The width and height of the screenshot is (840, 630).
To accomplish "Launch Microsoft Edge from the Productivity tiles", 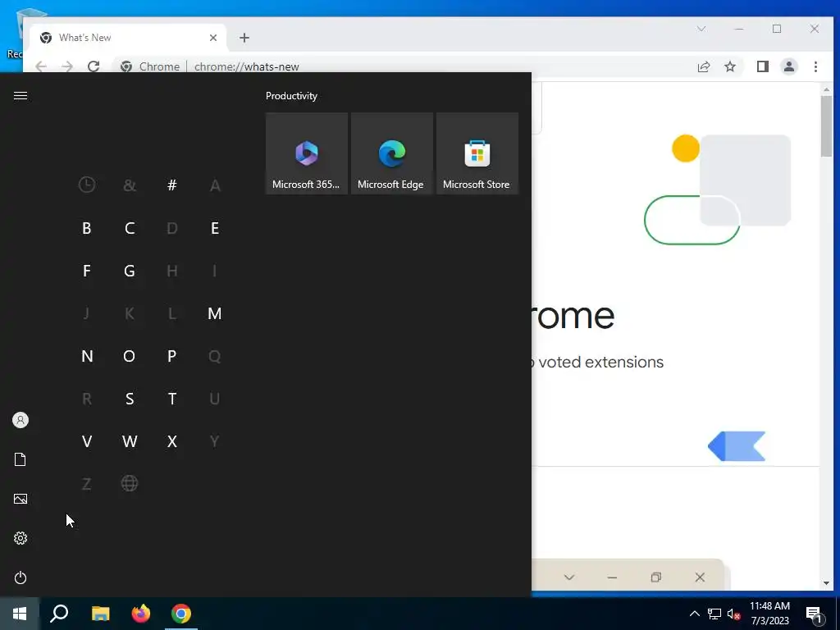I will (391, 153).
